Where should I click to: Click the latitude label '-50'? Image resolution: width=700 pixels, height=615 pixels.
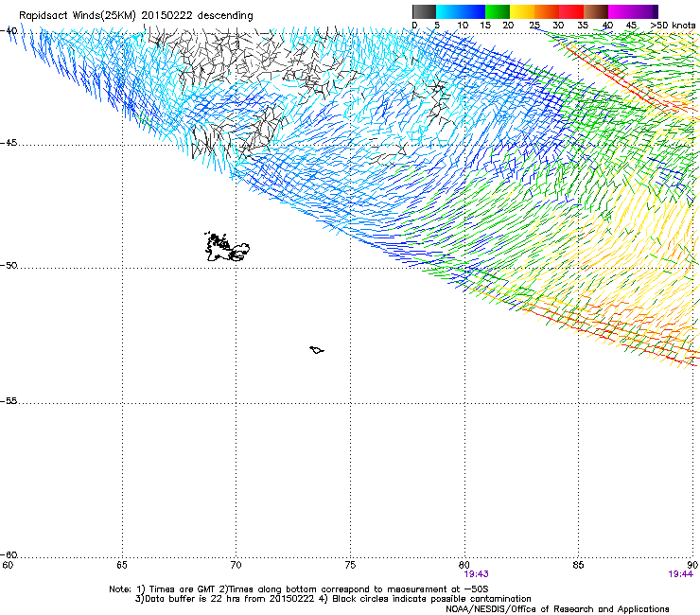coord(9,265)
